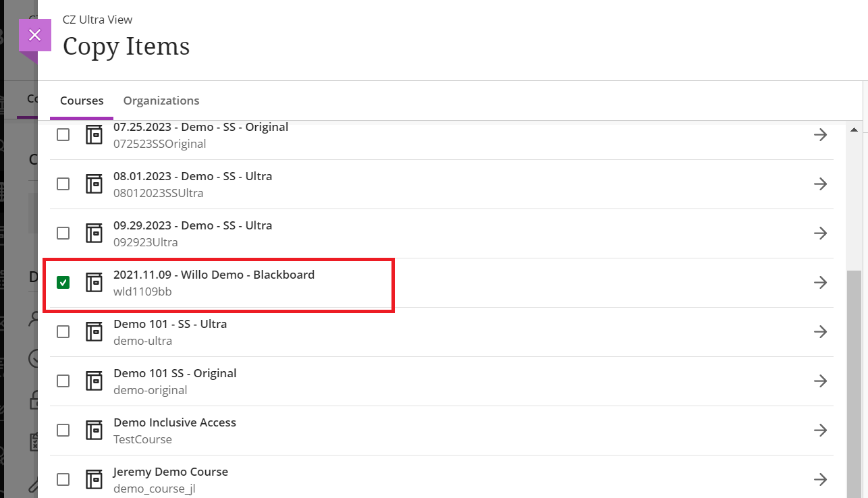
Task: Expand 07.25.2023 Demo SS Original with its arrow
Action: [x=820, y=135]
